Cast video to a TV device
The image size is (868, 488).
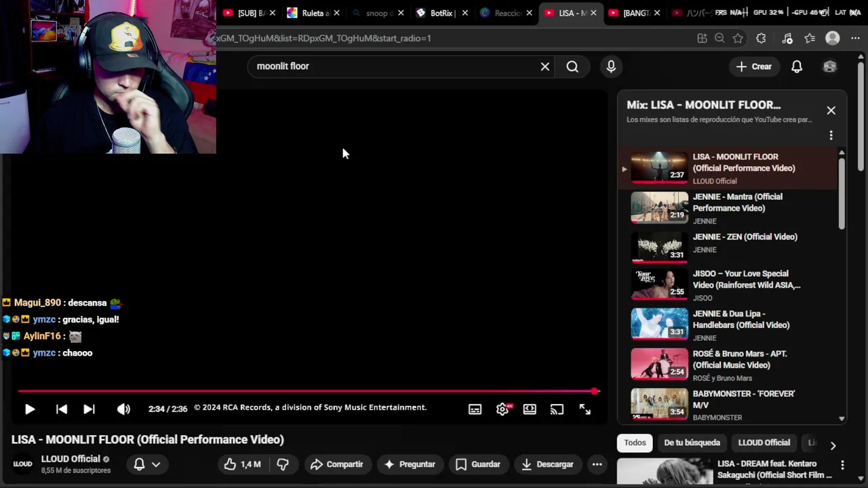pyautogui.click(x=557, y=409)
